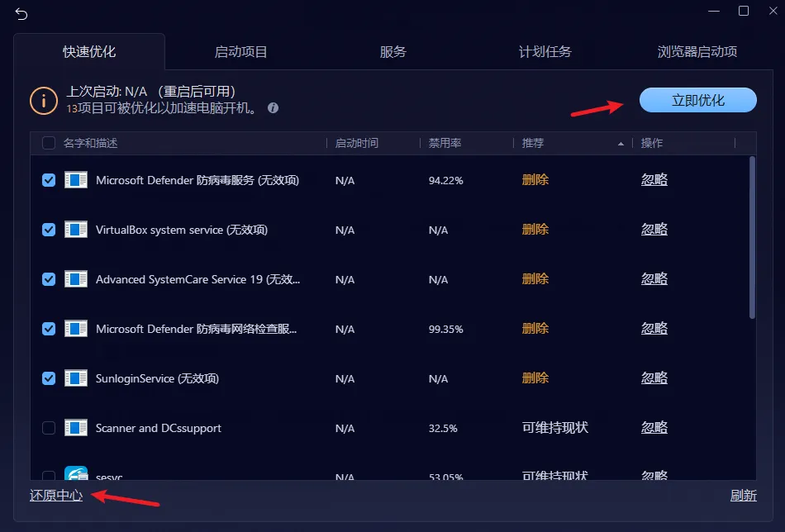Screen dimensions: 785x532
Task: Select SunloginService (无效项) row name
Action: [157, 378]
